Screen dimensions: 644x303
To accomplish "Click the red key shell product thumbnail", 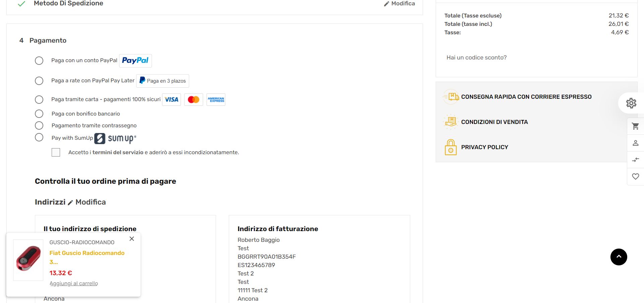I will point(28,260).
